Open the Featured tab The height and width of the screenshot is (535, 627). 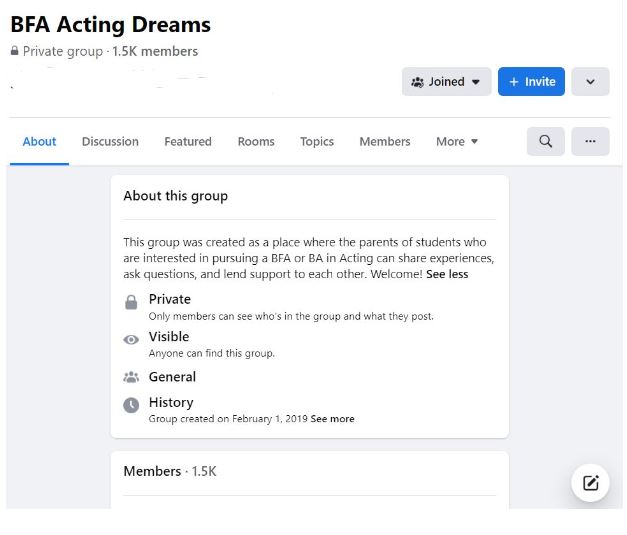[x=188, y=142]
